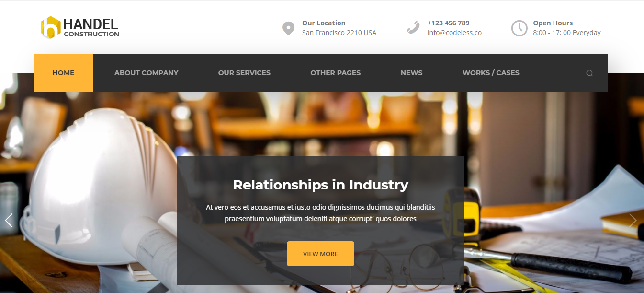Click the 8:00 - 17:00 Everyday hours text
This screenshot has width=644, height=293.
pos(566,33)
